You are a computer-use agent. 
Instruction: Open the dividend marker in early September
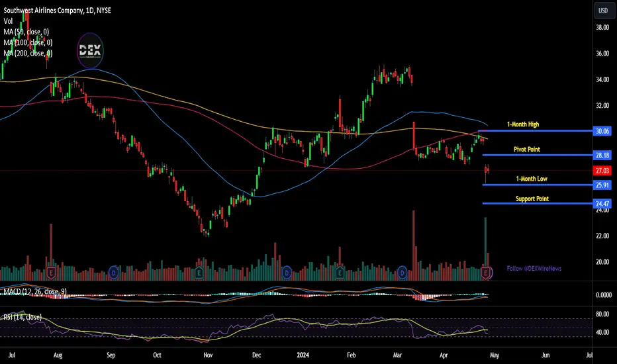(113, 272)
